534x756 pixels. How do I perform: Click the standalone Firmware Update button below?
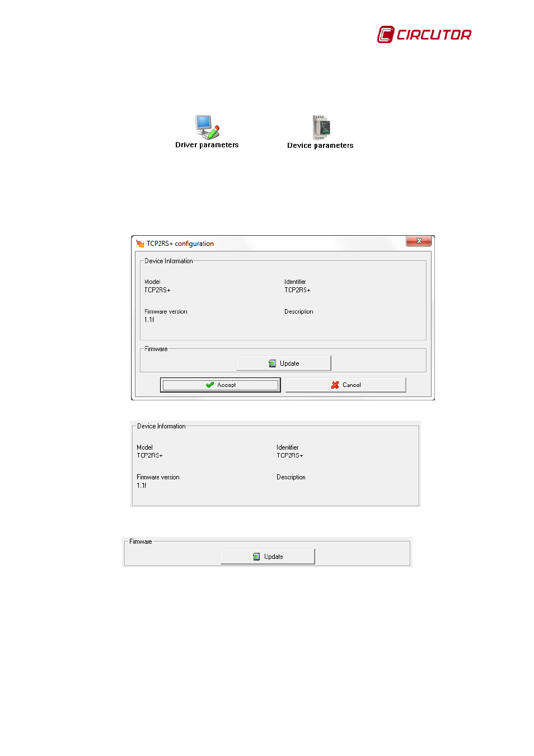point(268,557)
